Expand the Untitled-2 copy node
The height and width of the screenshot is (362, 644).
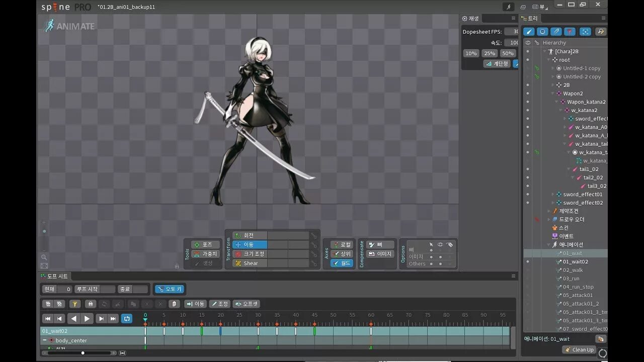pos(553,77)
